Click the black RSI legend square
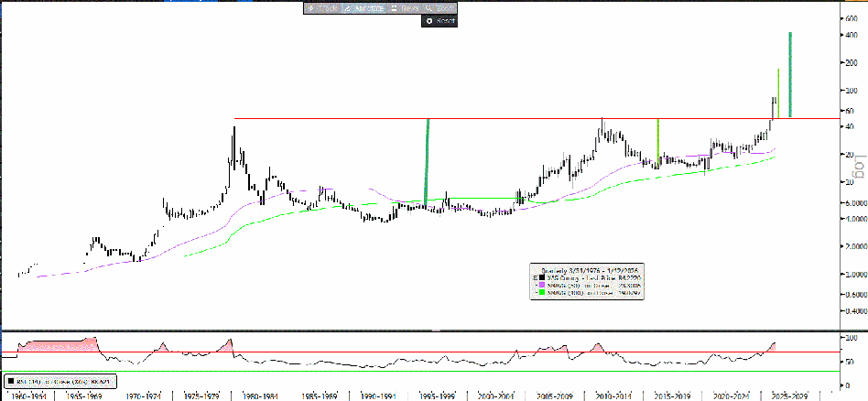This screenshot has width=868, height=401. pos(11,381)
